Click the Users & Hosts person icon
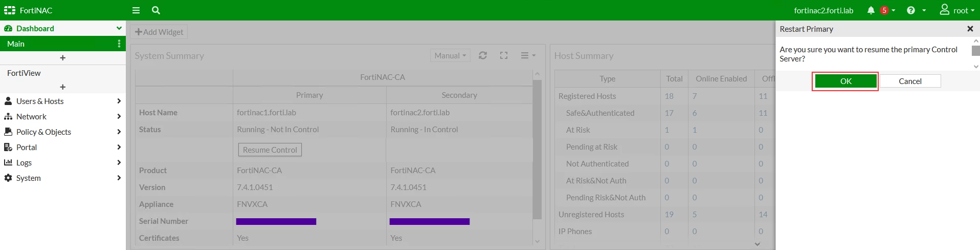This screenshot has height=250, width=980. pyautogui.click(x=8, y=101)
